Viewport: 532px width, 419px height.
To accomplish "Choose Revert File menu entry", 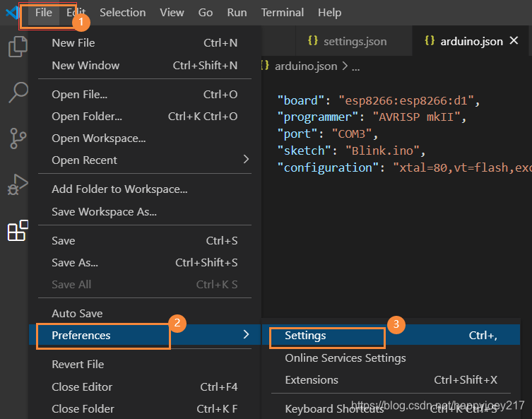I will (145, 365).
